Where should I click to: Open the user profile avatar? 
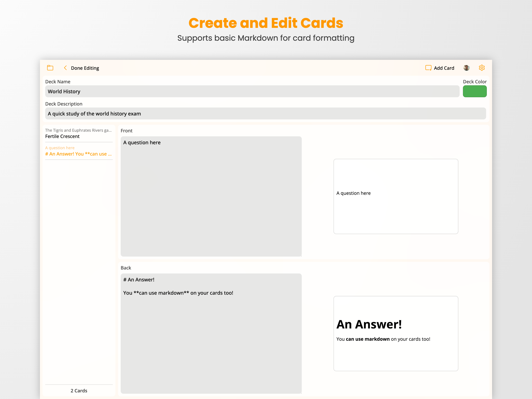466,68
